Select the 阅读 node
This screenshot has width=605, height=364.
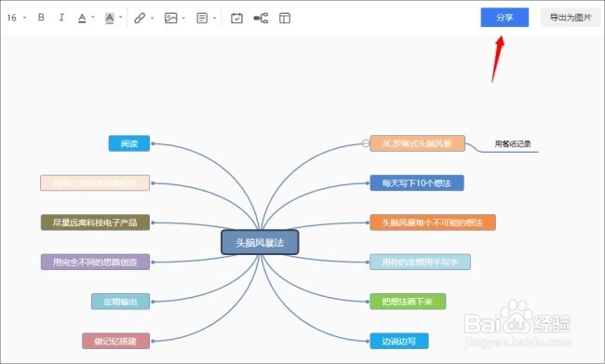[128, 143]
